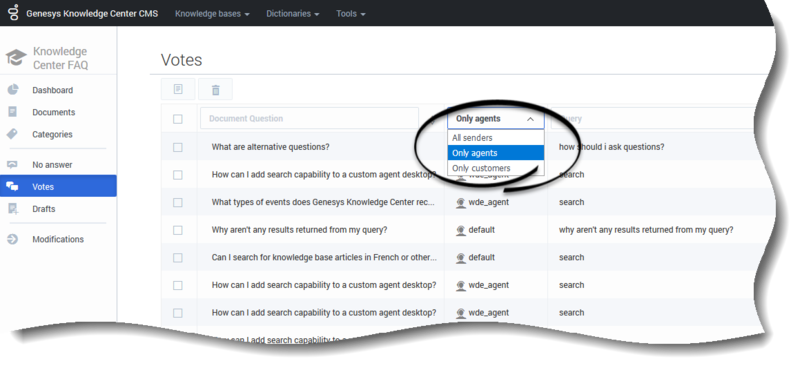This screenshot has height=368, width=800.
Task: Choose the highlighted 'Only agents' option in the list
Action: point(496,153)
